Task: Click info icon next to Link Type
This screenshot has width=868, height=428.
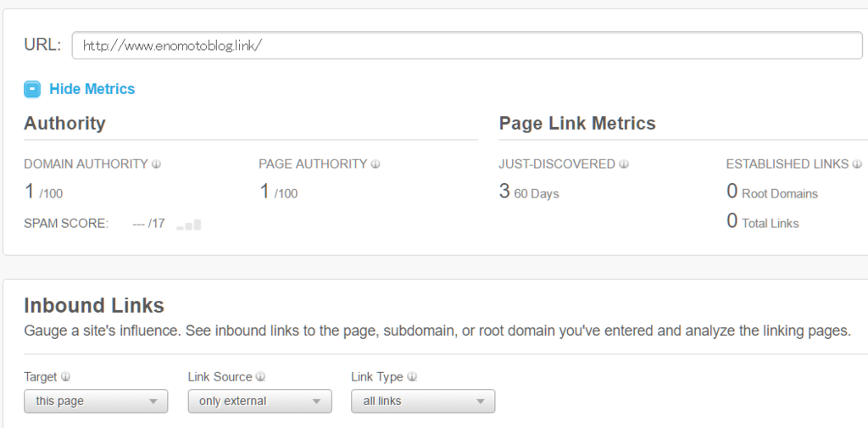Action: click(x=412, y=377)
